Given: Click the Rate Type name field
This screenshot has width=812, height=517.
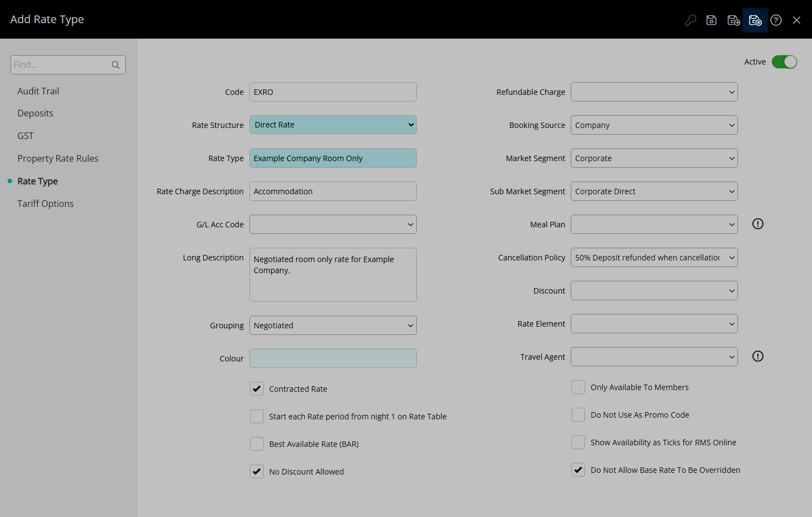Looking at the screenshot, I should pyautogui.click(x=333, y=158).
